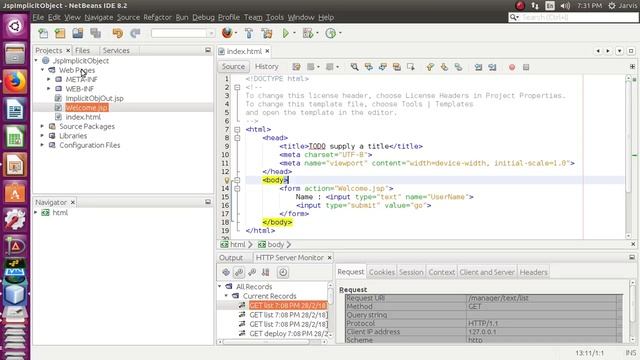Run the project with the green arrow
640x360 pixels.
tap(286, 33)
